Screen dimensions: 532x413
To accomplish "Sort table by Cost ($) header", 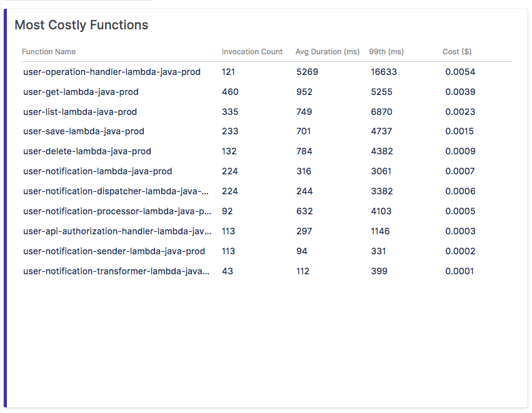I will [x=457, y=51].
